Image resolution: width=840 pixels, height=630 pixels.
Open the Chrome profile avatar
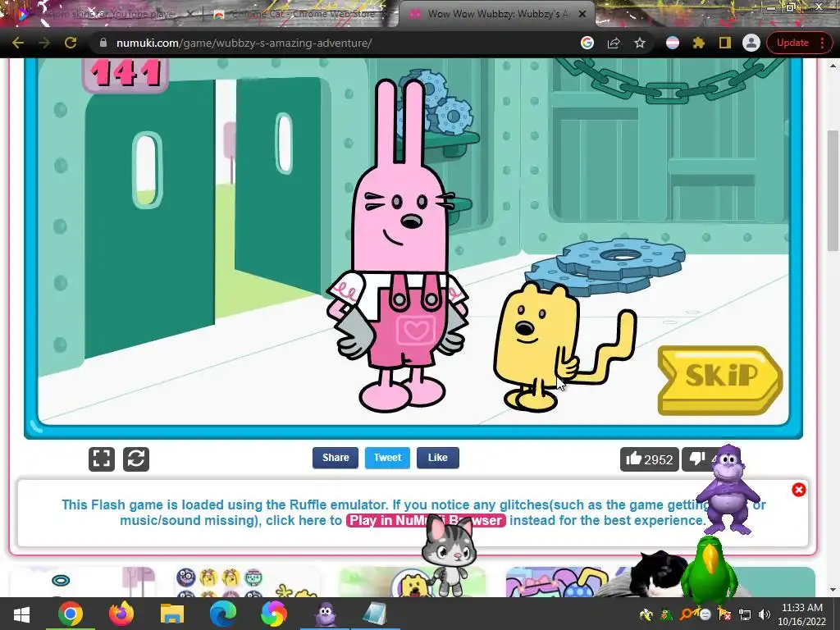click(x=751, y=43)
